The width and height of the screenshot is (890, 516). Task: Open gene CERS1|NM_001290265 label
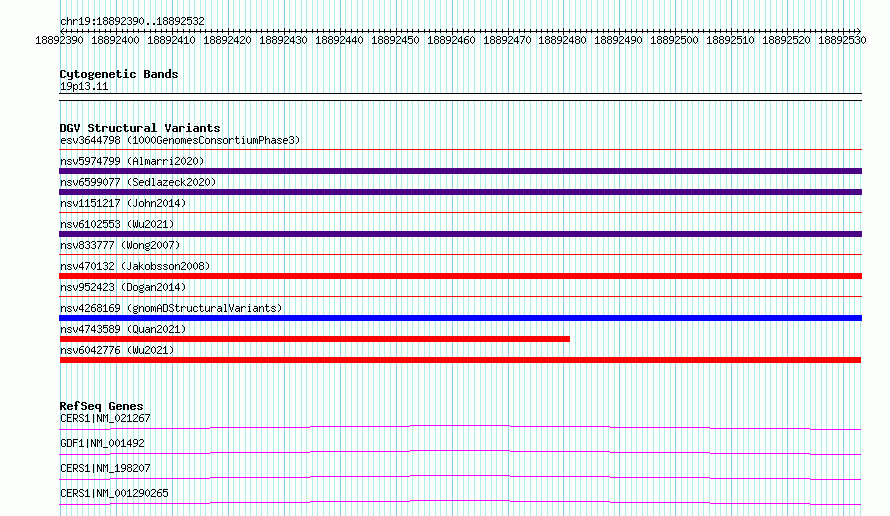point(114,493)
